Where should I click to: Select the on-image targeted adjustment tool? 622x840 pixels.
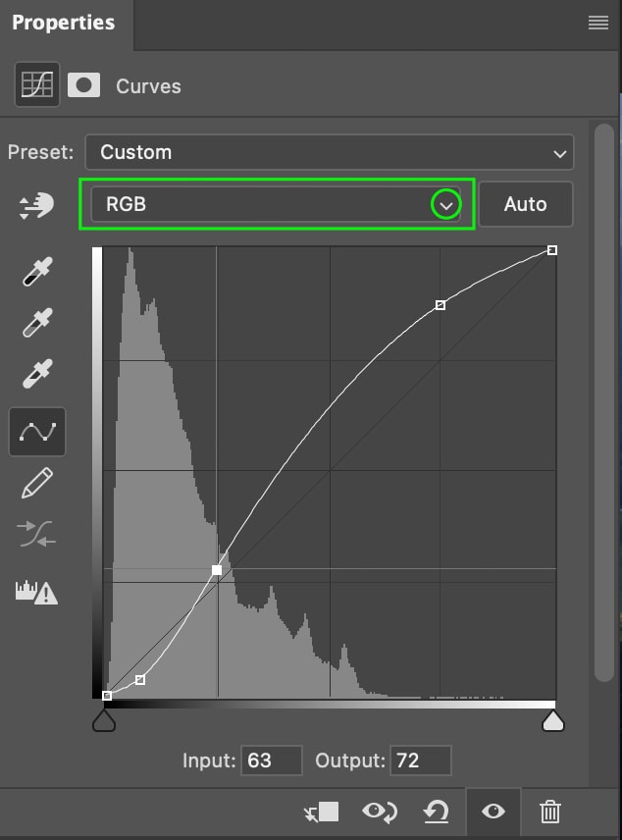coord(36,206)
